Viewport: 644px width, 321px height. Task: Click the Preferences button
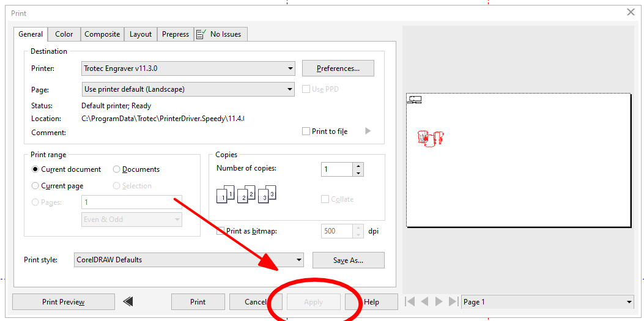coord(337,68)
